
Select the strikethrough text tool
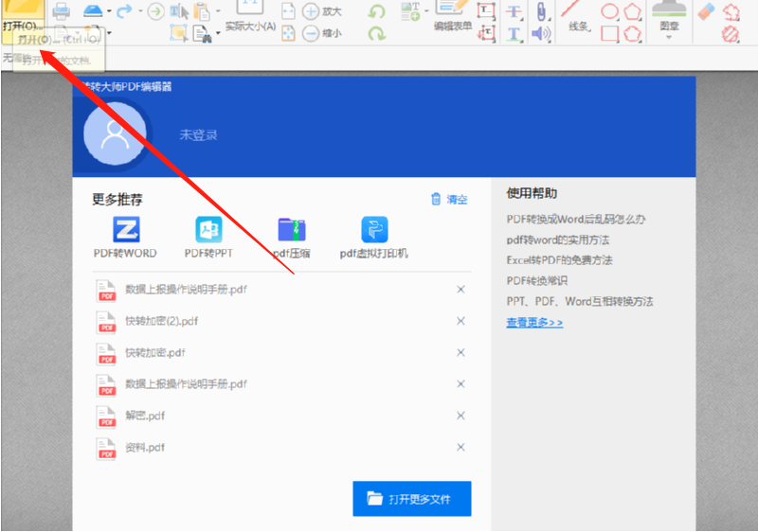pyautogui.click(x=514, y=11)
